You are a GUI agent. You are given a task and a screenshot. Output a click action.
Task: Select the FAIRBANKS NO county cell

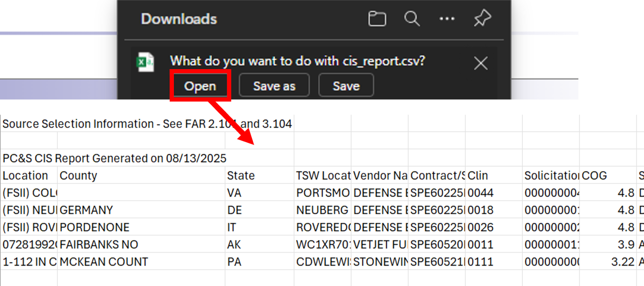(142, 244)
